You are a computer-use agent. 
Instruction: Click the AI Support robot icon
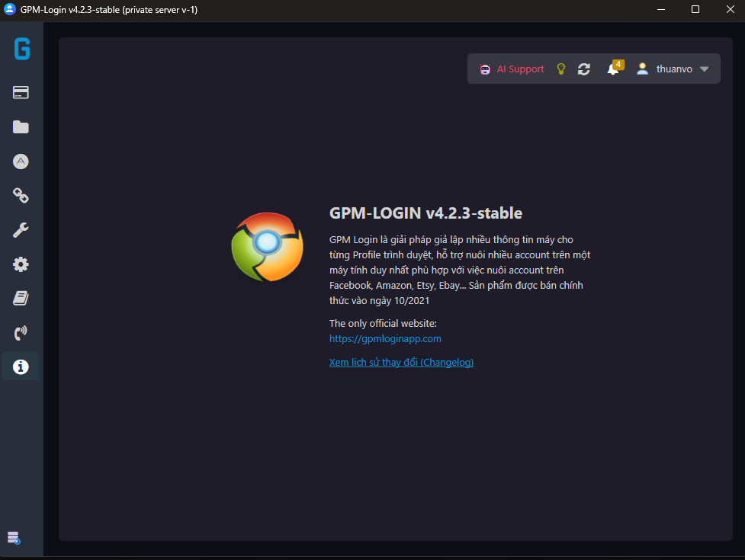pos(485,69)
